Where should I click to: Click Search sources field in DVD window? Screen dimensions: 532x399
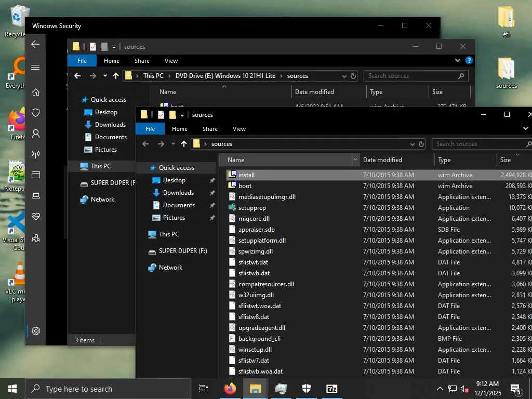pyautogui.click(x=416, y=76)
